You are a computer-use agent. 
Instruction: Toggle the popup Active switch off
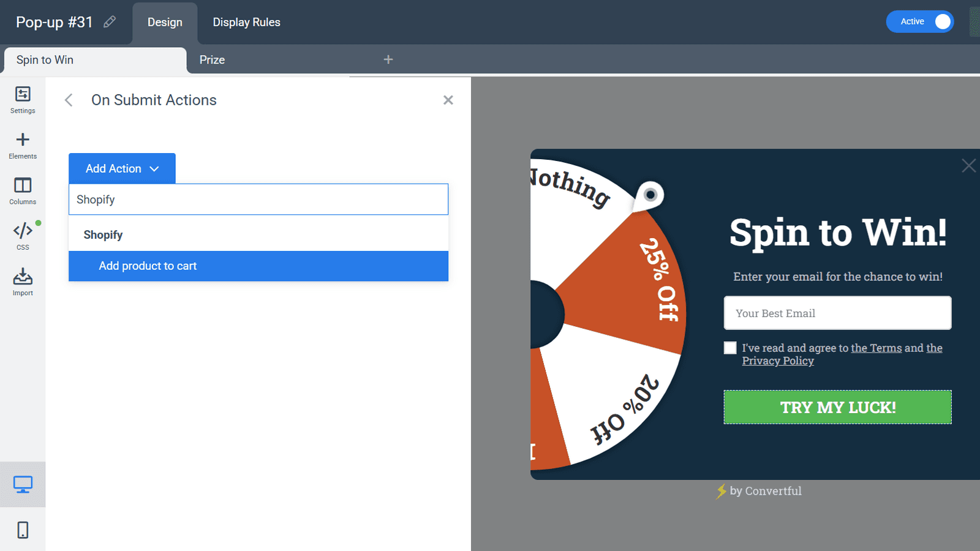[920, 21]
